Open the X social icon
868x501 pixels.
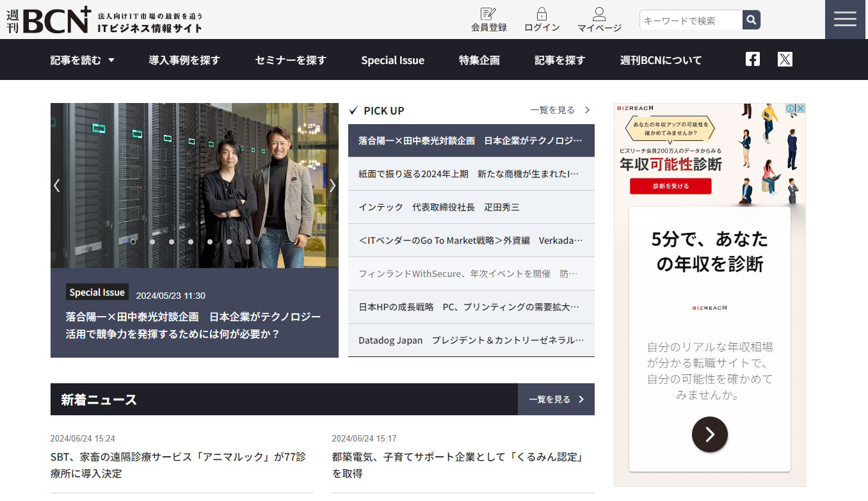[x=785, y=60]
